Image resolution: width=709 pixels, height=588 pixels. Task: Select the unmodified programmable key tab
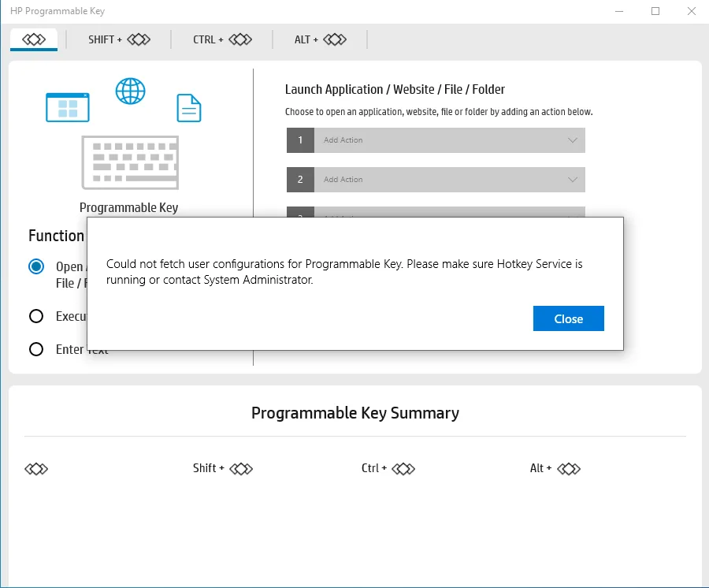pyautogui.click(x=34, y=39)
